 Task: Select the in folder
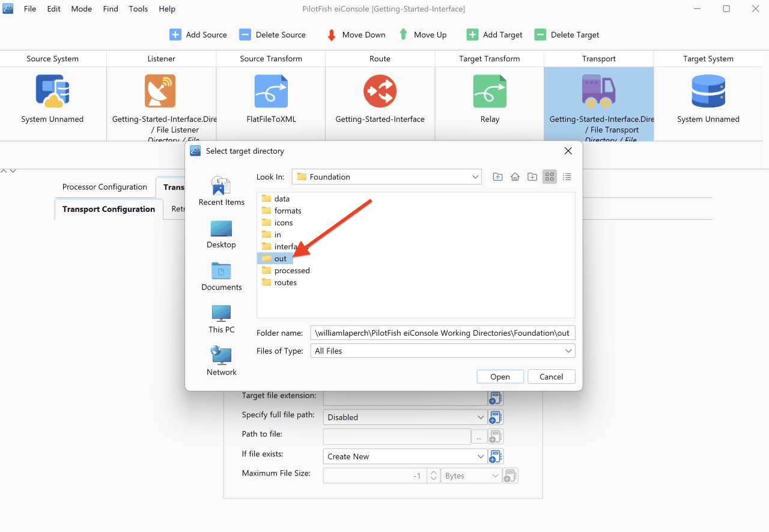coord(272,235)
